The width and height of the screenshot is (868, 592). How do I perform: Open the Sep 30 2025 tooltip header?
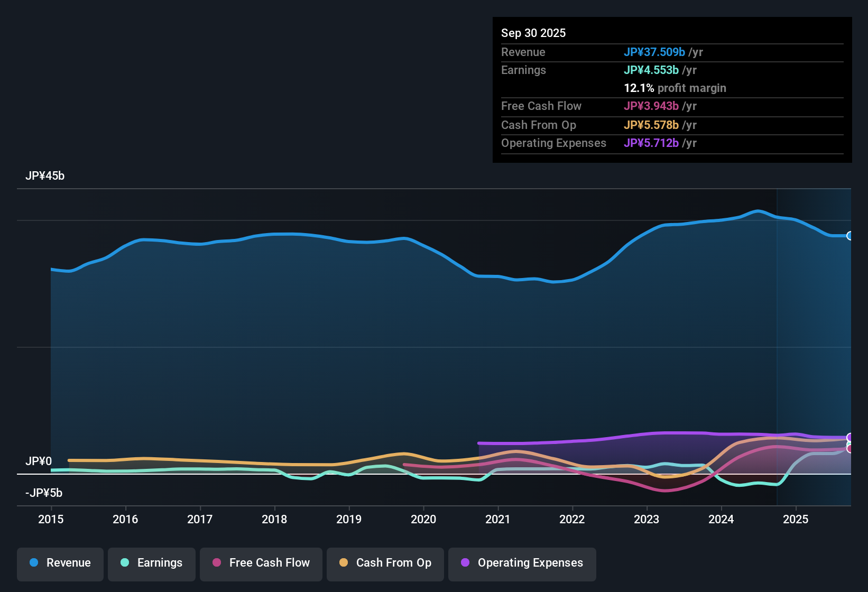coord(533,33)
